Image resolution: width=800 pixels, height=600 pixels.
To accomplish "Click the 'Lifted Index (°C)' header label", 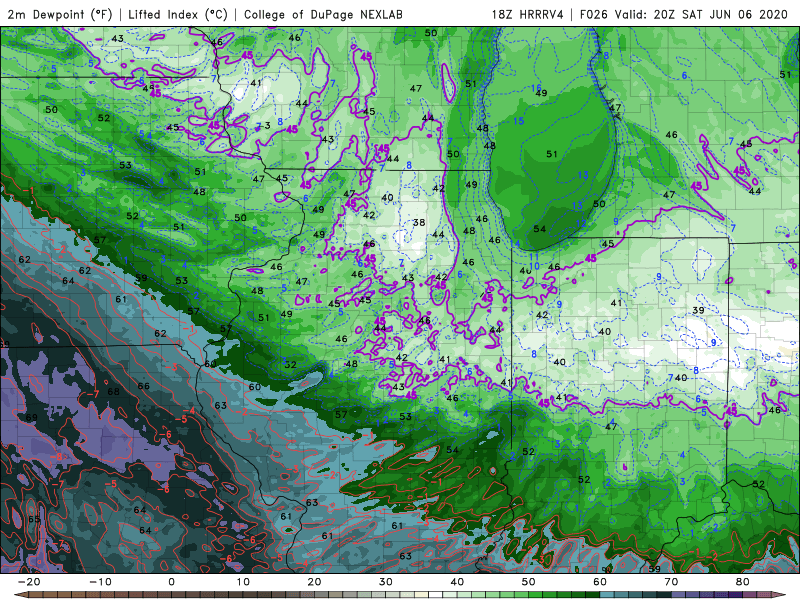I will coord(178,14).
